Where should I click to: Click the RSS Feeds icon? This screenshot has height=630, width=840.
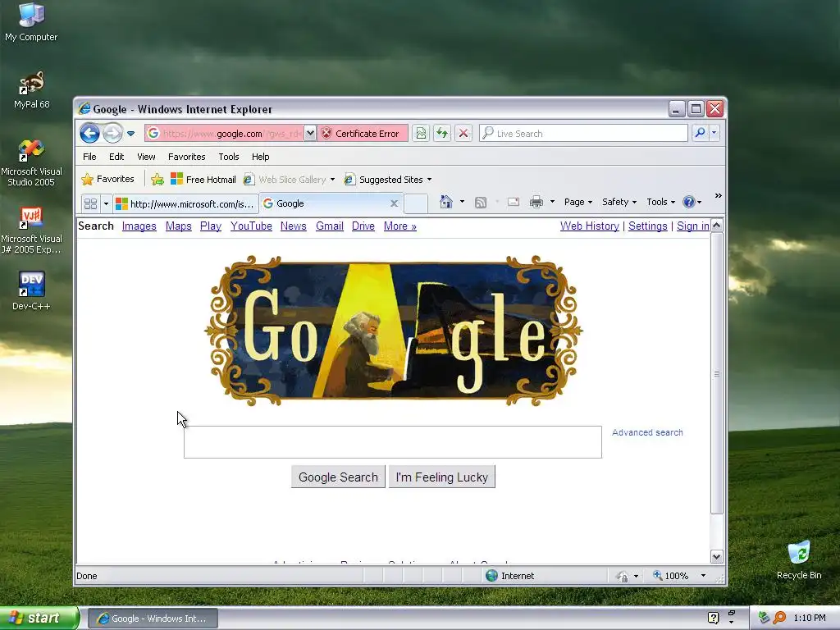pyautogui.click(x=481, y=202)
